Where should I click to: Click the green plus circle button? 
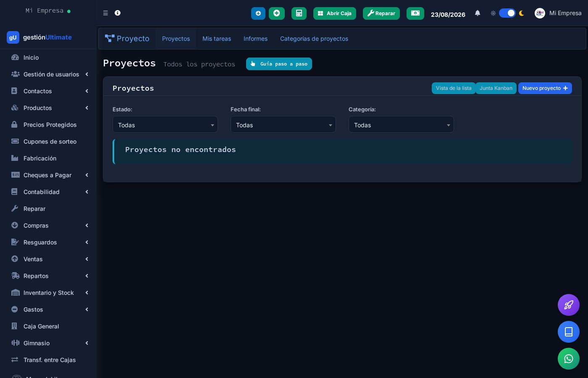(277, 13)
